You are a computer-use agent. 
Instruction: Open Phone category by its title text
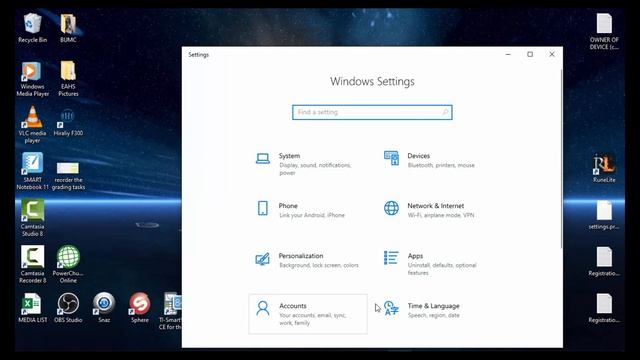click(288, 206)
